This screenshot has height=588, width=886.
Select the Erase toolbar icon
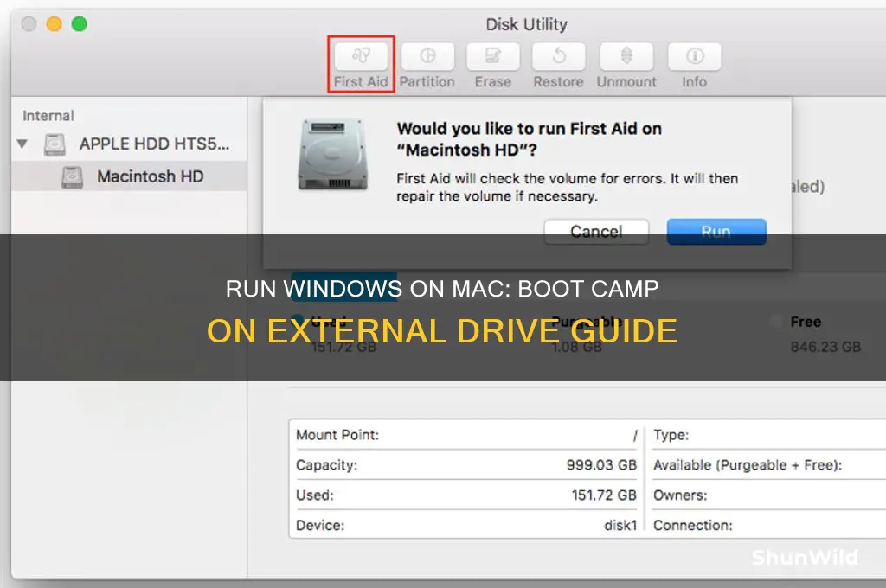(492, 56)
